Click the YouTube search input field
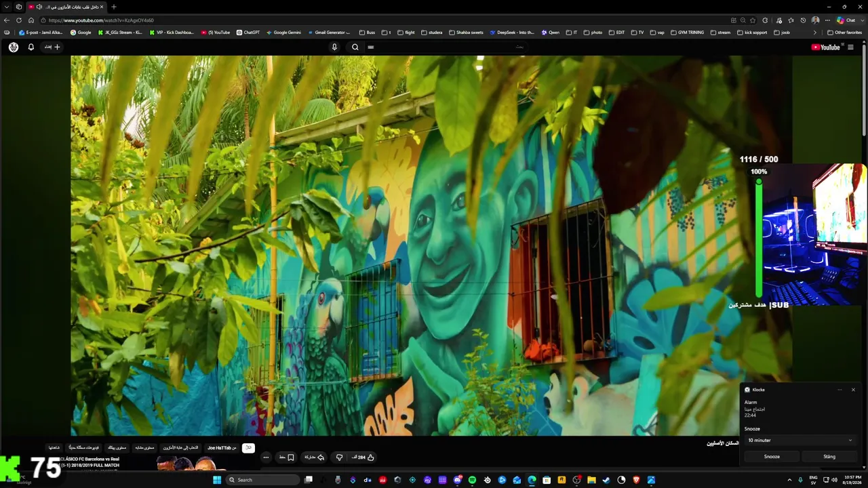 [446, 47]
